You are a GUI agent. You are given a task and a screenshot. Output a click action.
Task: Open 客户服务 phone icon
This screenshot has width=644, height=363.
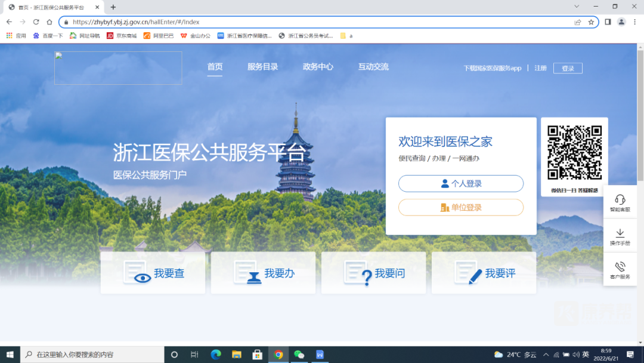click(x=620, y=270)
